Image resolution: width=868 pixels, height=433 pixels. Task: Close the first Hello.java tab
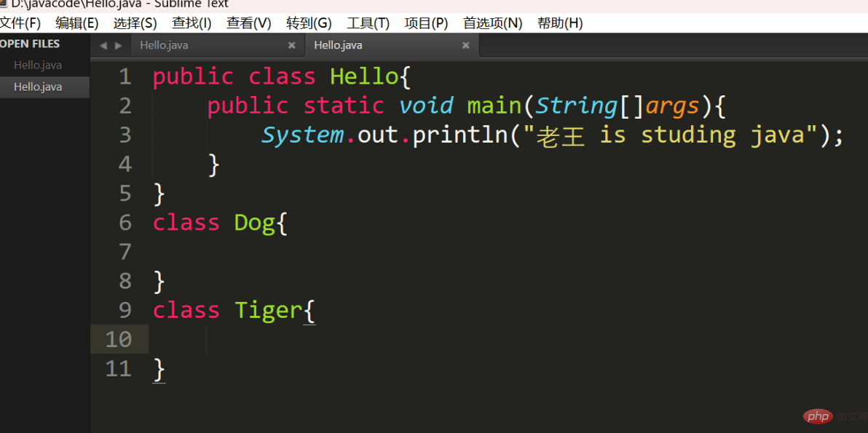[x=292, y=45]
